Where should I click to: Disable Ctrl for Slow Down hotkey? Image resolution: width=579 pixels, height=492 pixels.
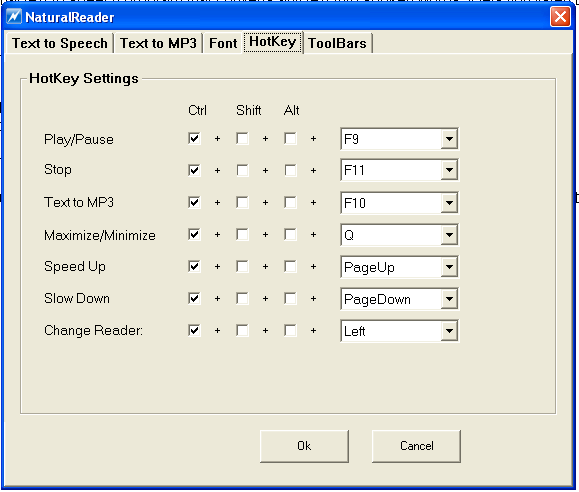click(194, 298)
